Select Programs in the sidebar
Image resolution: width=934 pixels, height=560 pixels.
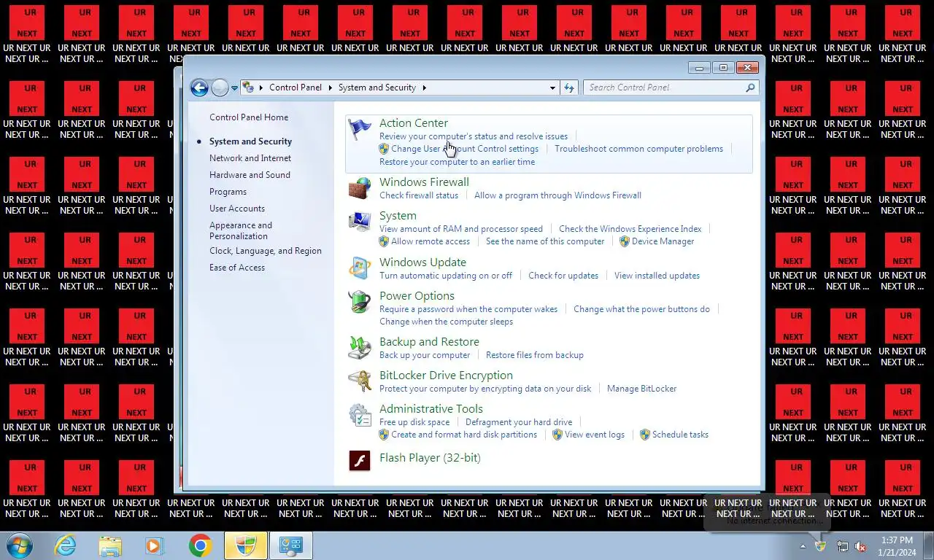pyautogui.click(x=228, y=192)
